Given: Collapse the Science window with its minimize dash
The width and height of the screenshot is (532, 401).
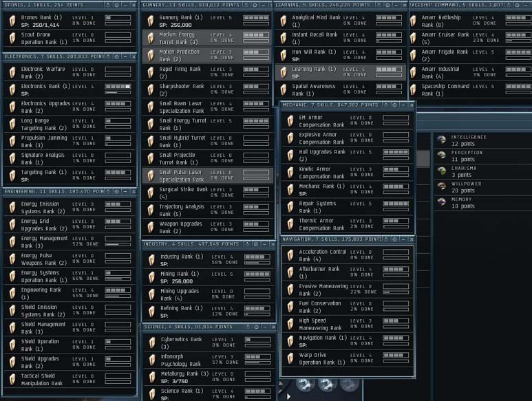Looking at the screenshot, I should (264, 327).
